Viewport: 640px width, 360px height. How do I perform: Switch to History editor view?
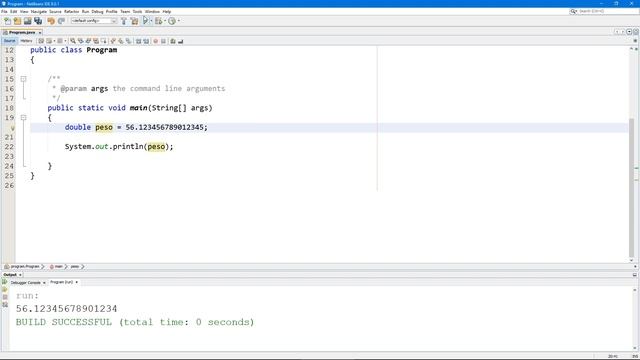pos(26,41)
